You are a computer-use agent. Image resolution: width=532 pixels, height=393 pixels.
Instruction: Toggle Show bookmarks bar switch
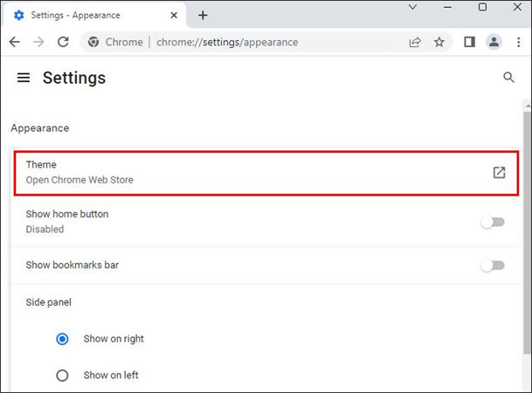point(493,265)
